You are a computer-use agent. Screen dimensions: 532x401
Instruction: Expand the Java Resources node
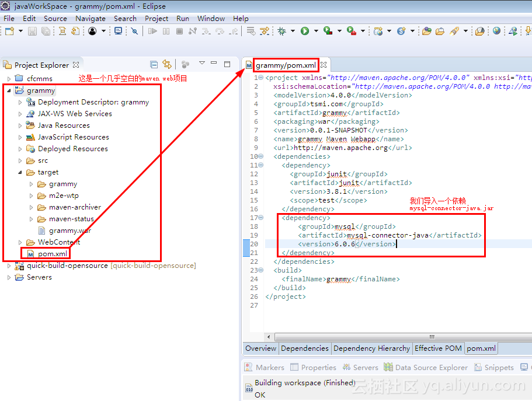pos(20,125)
